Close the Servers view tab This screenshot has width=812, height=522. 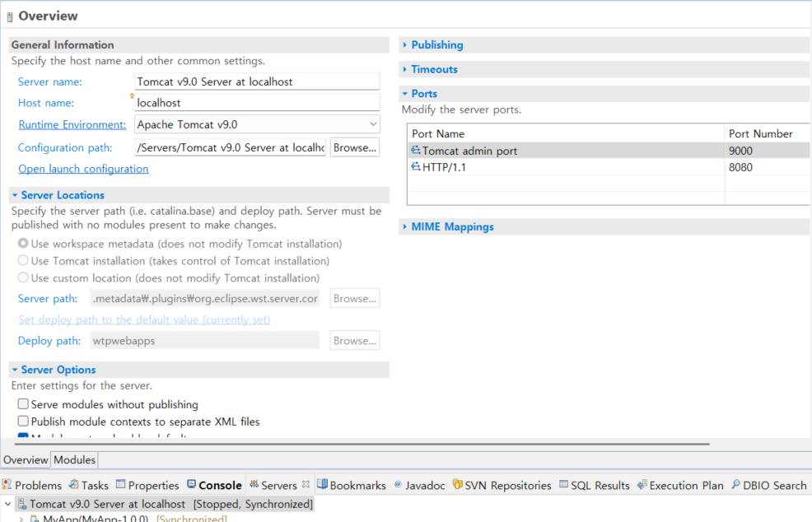306,484
